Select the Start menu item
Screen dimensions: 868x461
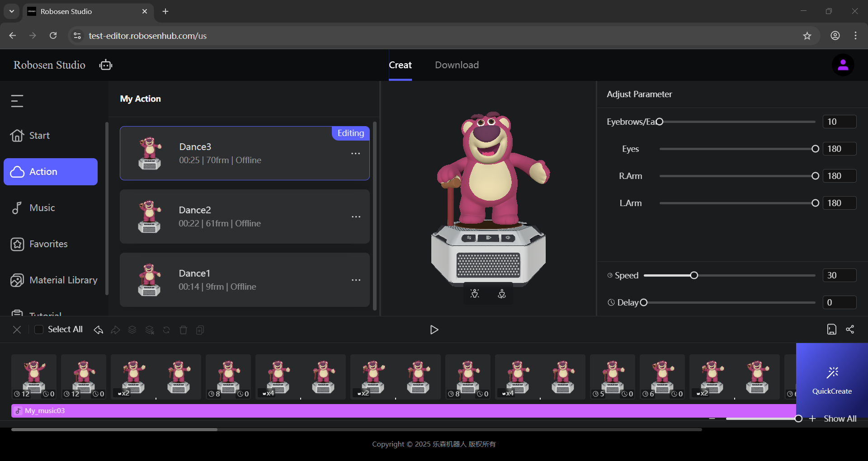tap(39, 136)
